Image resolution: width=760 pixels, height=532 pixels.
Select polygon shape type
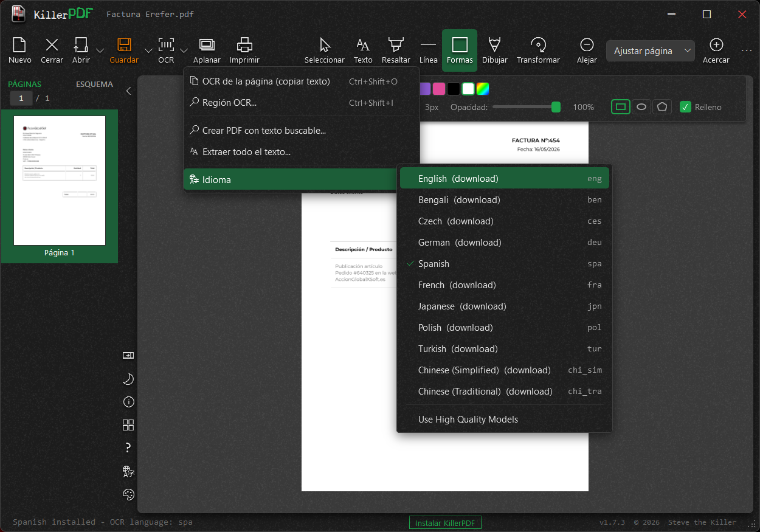[x=662, y=106]
